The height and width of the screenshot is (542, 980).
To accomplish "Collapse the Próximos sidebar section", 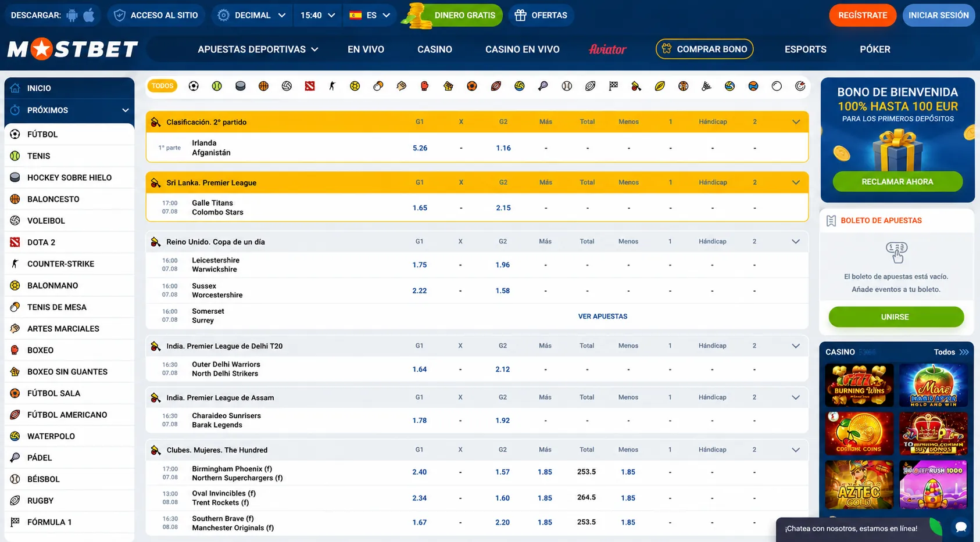I will pyautogui.click(x=125, y=110).
